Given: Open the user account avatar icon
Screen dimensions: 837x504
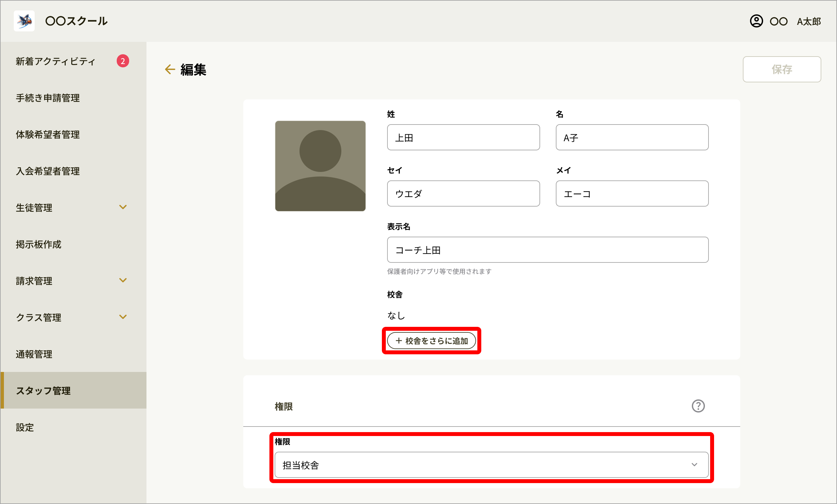Looking at the screenshot, I should (x=756, y=21).
